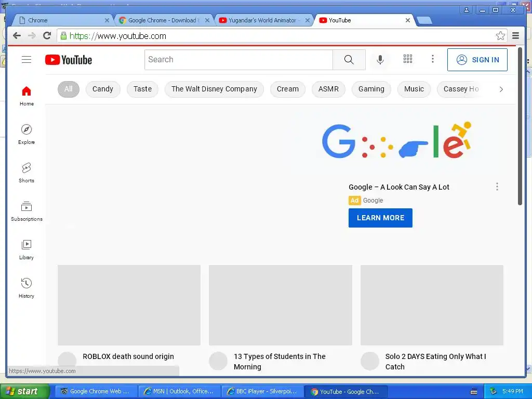
Task: Open Explore in sidebar
Action: click(26, 135)
